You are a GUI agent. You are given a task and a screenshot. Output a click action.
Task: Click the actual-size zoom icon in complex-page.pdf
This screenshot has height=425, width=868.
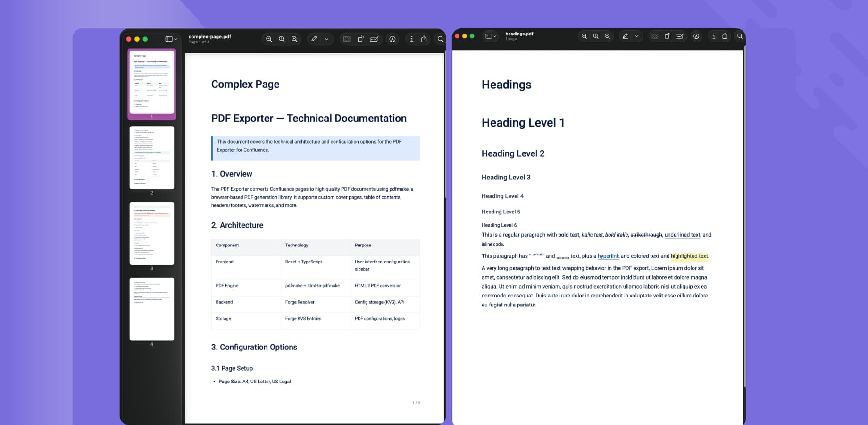(282, 39)
